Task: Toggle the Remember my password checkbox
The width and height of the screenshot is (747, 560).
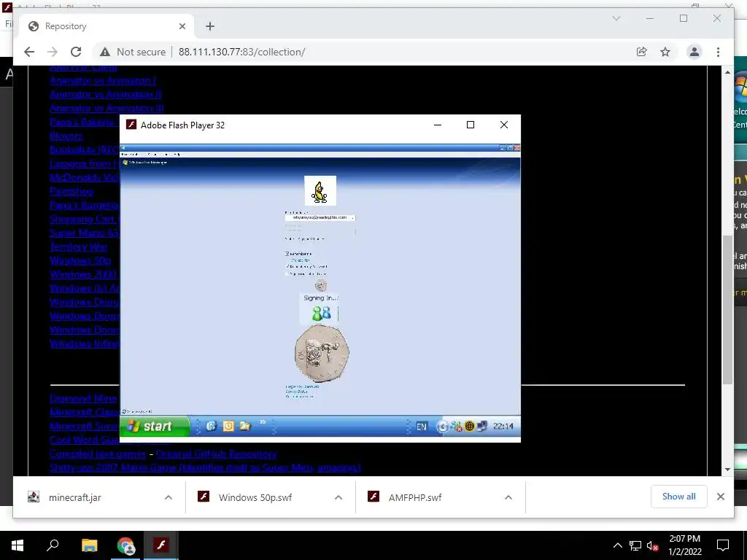Action: pyautogui.click(x=287, y=267)
